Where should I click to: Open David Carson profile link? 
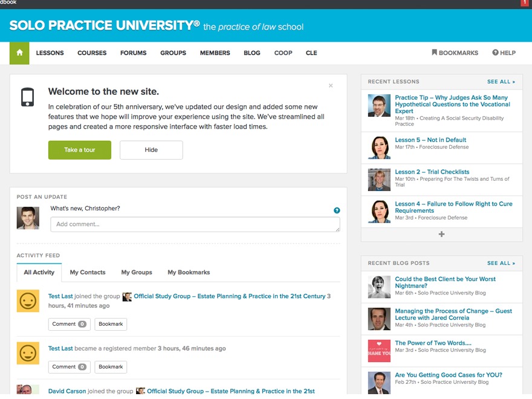pyautogui.click(x=67, y=391)
